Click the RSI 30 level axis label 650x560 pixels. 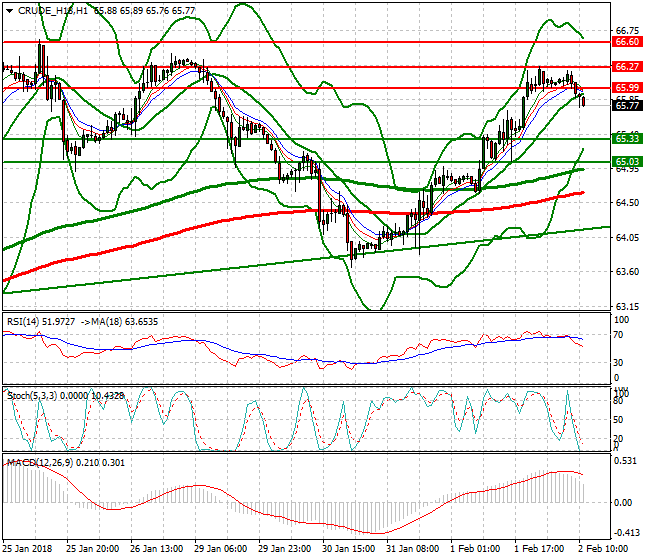click(x=618, y=363)
